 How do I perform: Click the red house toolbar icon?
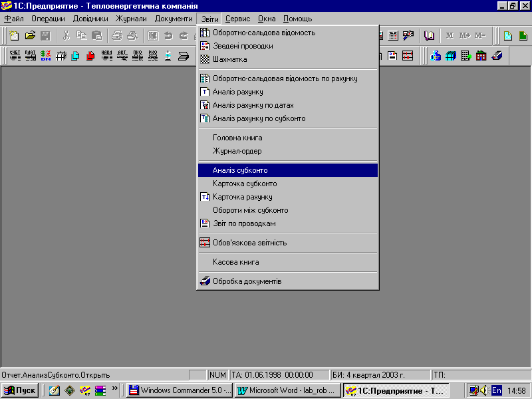coord(481,56)
